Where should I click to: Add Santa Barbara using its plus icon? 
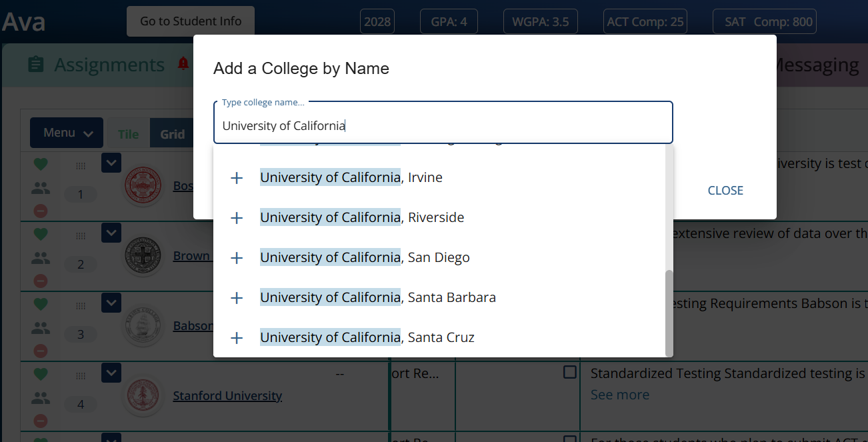(237, 298)
